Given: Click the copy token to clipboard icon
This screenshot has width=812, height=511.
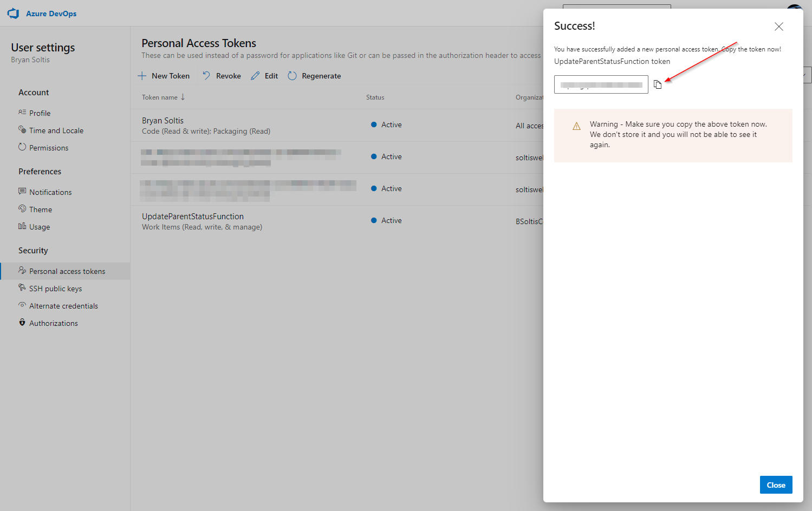Looking at the screenshot, I should 658,84.
